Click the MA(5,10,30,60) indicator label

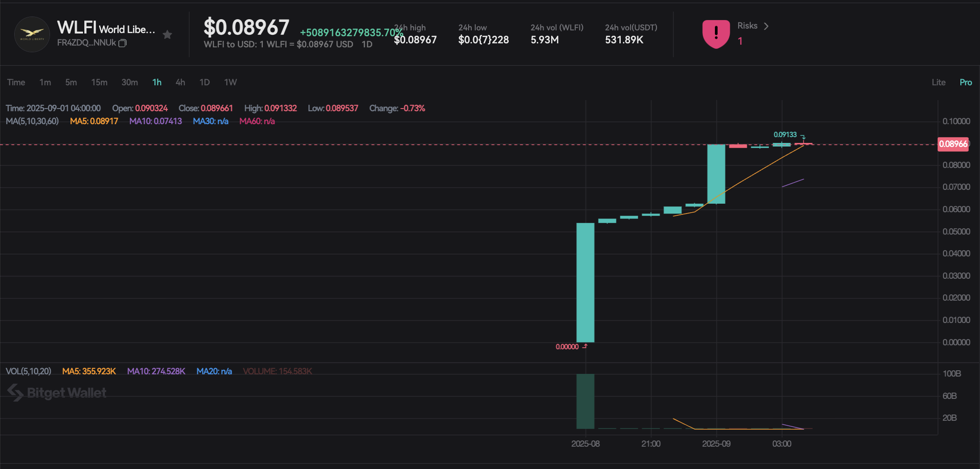coord(32,121)
